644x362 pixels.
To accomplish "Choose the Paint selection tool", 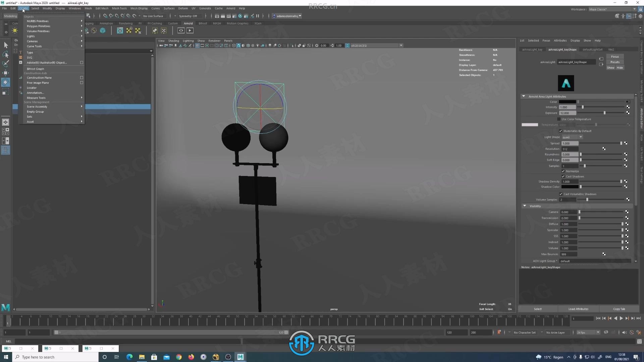I will pos(6,64).
